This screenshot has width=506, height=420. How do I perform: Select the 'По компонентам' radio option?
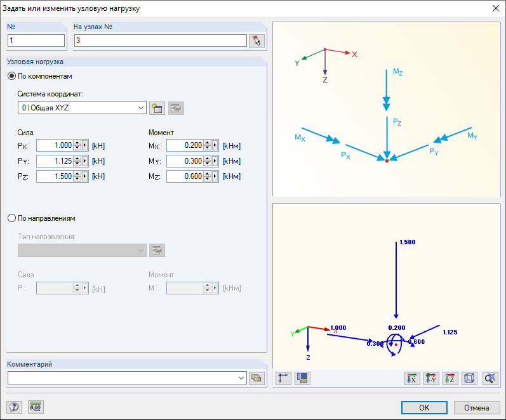(x=11, y=76)
